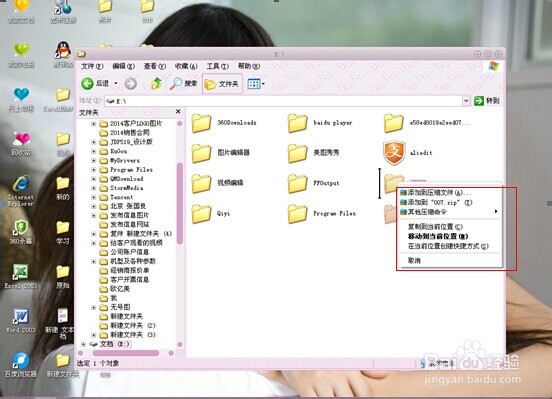This screenshot has height=399, width=552.
Task: Select 发布信息网站 in the folder tree
Action: 124,224
